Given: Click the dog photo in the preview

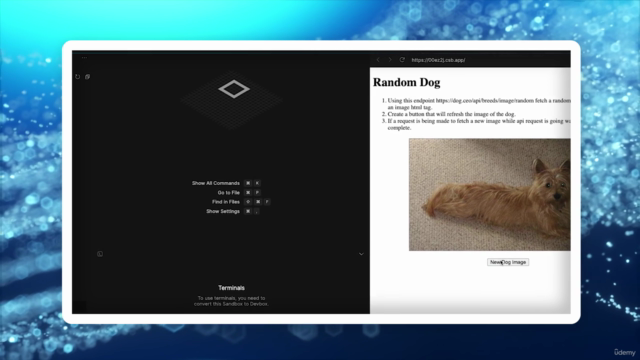Looking at the screenshot, I should [490, 194].
